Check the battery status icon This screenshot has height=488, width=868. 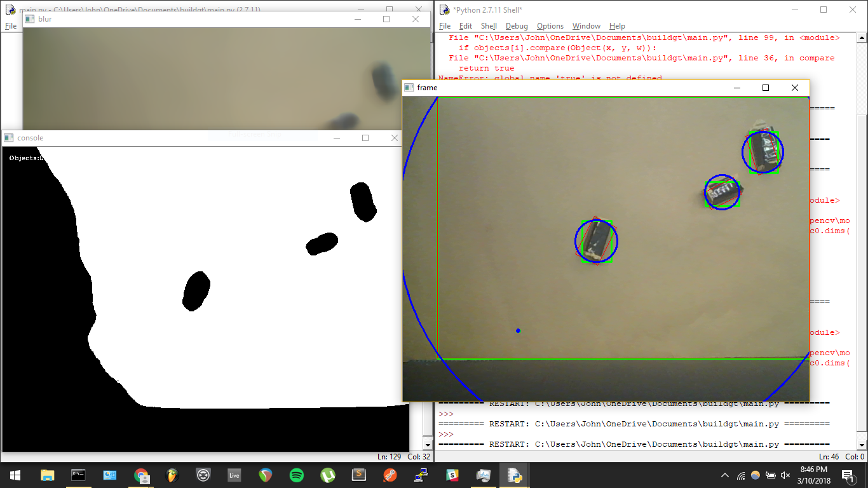771,475
